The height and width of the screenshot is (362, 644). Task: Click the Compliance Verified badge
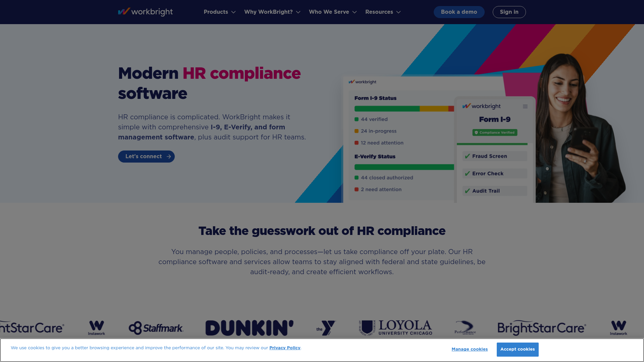(x=494, y=132)
